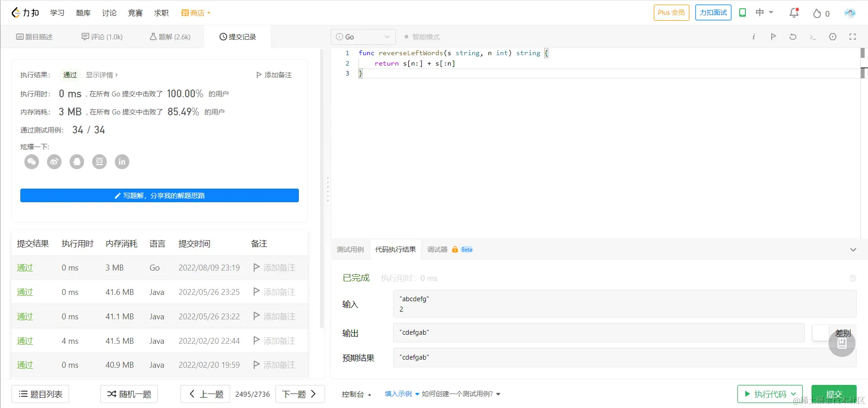Open the Go language dropdown
868x408 pixels.
(363, 37)
